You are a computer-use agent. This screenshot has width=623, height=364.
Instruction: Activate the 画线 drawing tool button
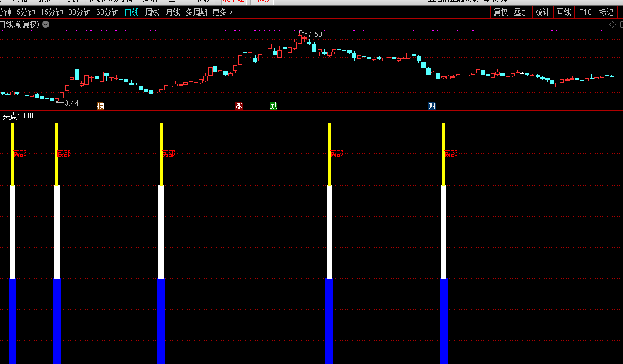pos(564,12)
